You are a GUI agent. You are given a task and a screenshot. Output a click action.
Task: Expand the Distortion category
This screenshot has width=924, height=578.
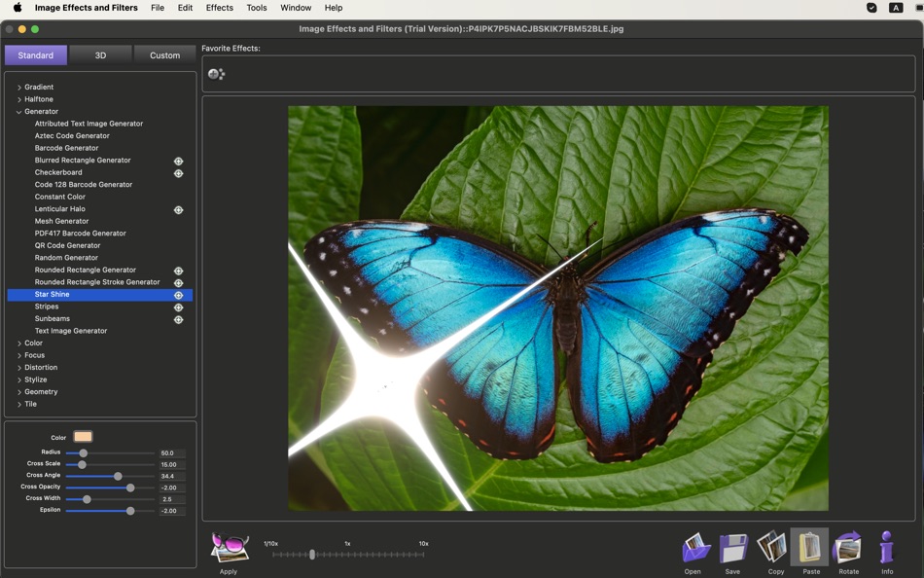coord(19,367)
